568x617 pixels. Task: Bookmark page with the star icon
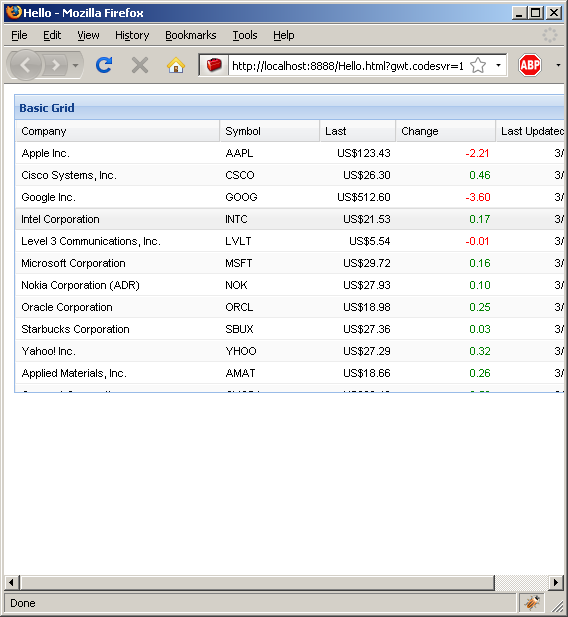tap(478, 65)
